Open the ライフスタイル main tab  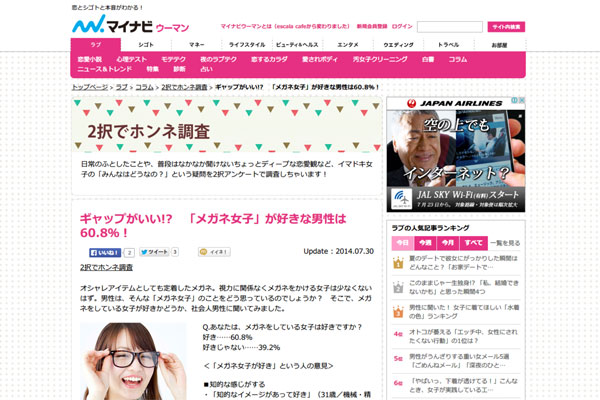(247, 45)
